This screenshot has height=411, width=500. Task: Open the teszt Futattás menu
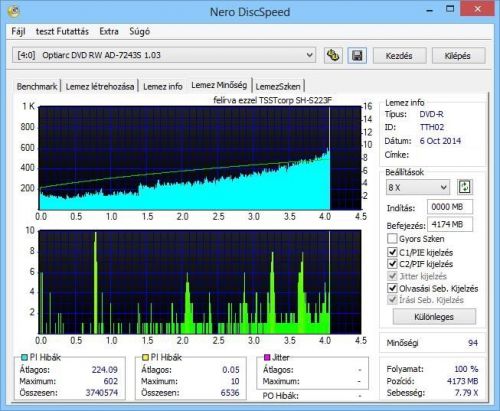(62, 32)
